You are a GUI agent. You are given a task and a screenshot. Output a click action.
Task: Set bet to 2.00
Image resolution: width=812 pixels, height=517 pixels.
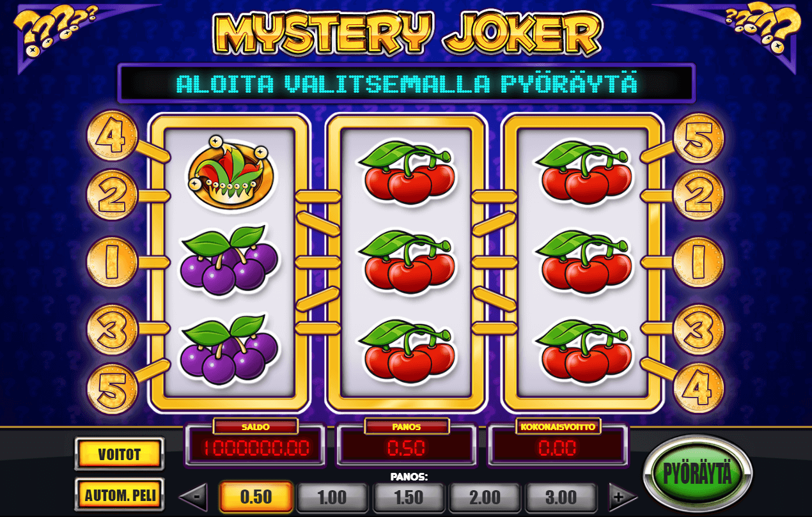[484, 497]
